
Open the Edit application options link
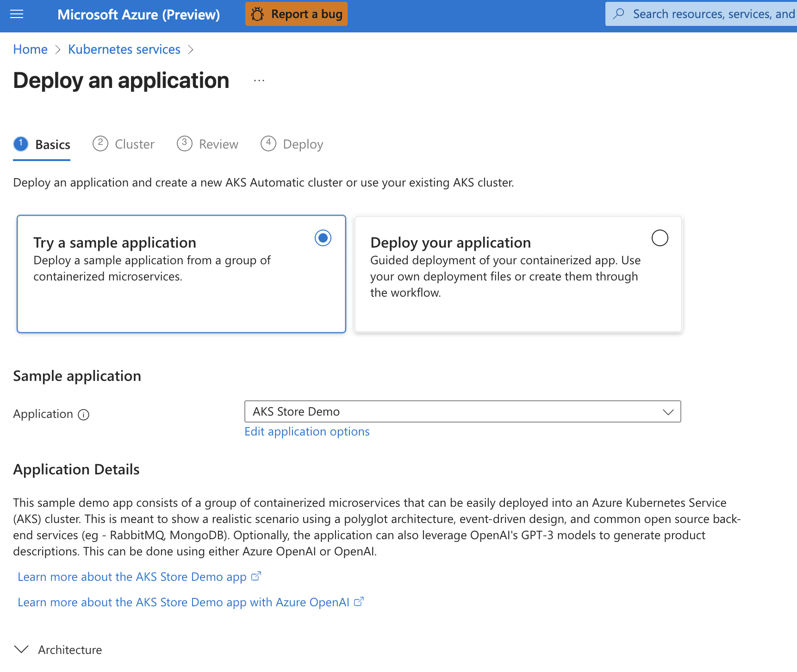click(x=307, y=432)
